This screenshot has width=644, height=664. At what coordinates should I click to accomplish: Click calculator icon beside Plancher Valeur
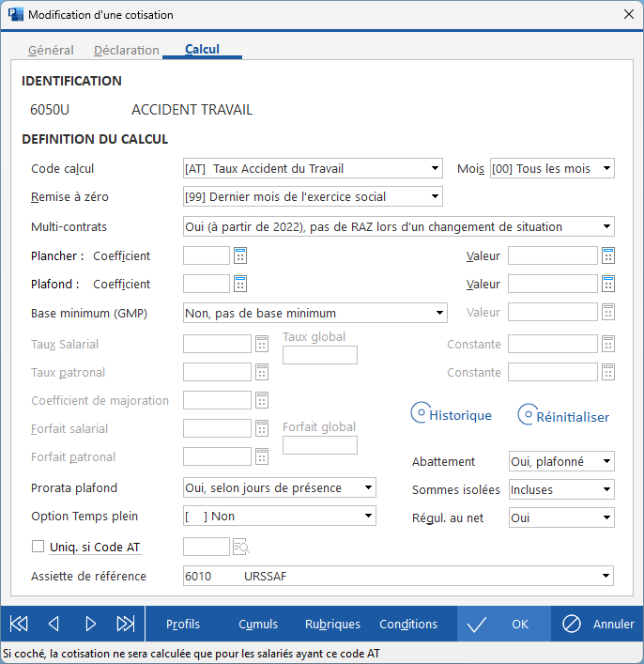point(608,255)
